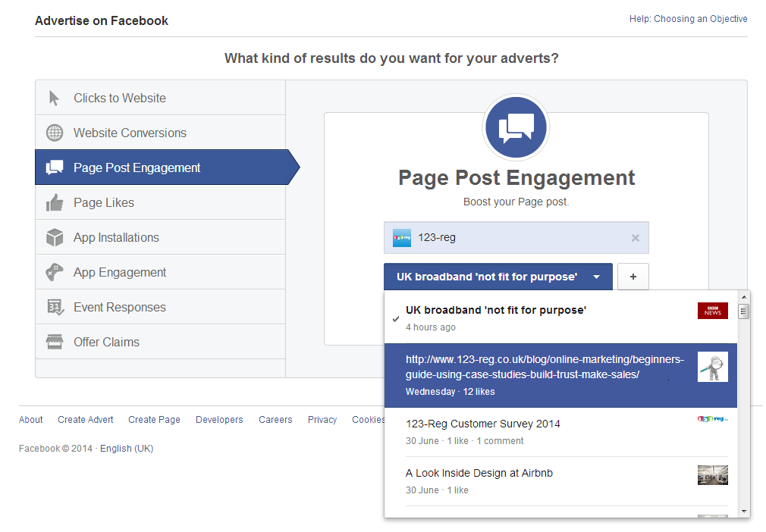Open the 'UK broadband' post selector dropdown
The width and height of the screenshot is (766, 532).
498,277
